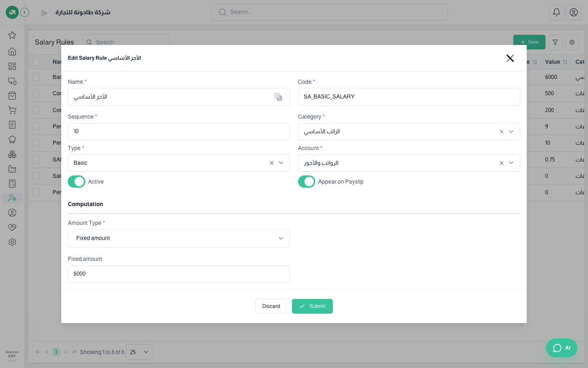Click the translate icon in Name field
Screen dimensions: 588x368
click(x=278, y=97)
